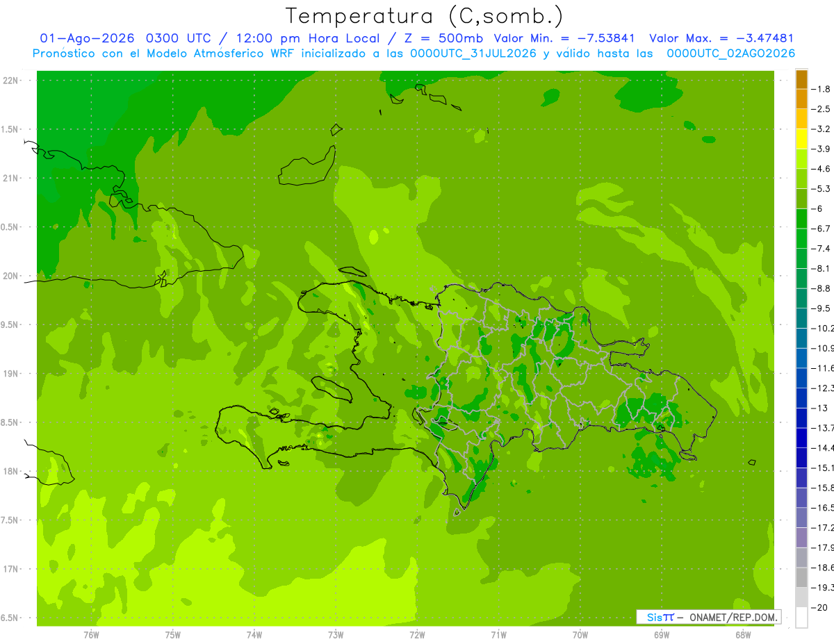Screen dimensions: 834x644
Task: Click the '76W' longitude axis label
Action: (91, 635)
